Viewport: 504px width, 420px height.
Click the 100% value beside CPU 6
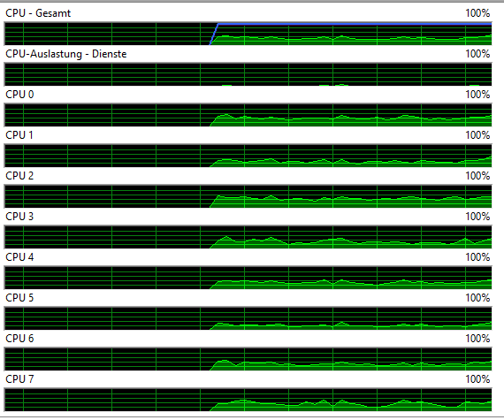click(477, 339)
